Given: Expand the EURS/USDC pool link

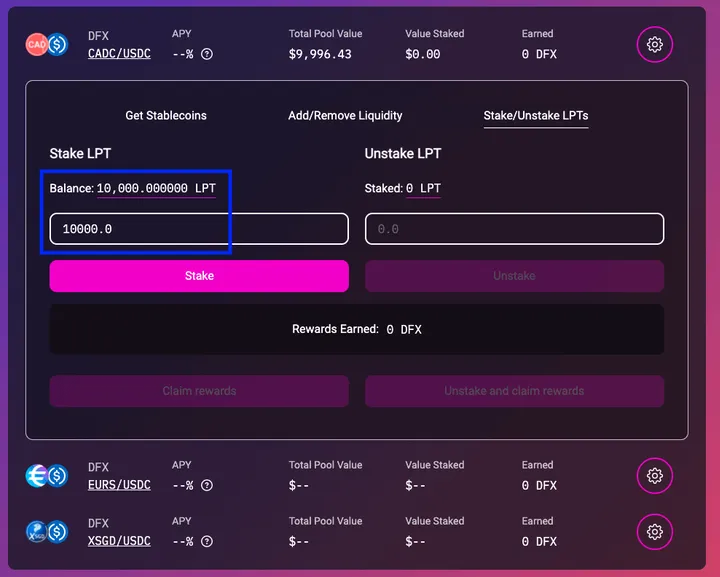Looking at the screenshot, I should point(119,485).
